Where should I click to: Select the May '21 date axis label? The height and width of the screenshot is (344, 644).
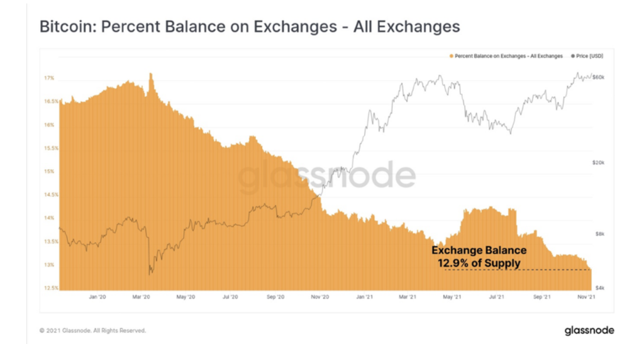click(x=453, y=296)
